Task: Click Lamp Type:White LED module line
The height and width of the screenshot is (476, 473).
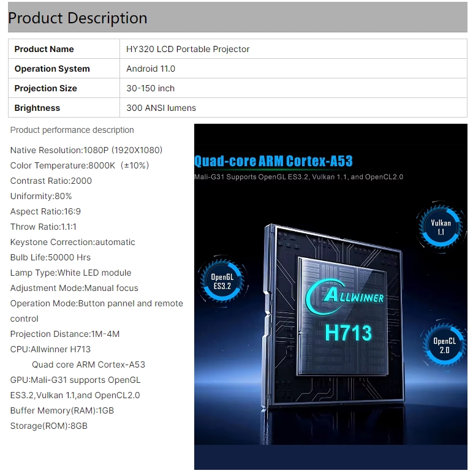Action: 70,273
